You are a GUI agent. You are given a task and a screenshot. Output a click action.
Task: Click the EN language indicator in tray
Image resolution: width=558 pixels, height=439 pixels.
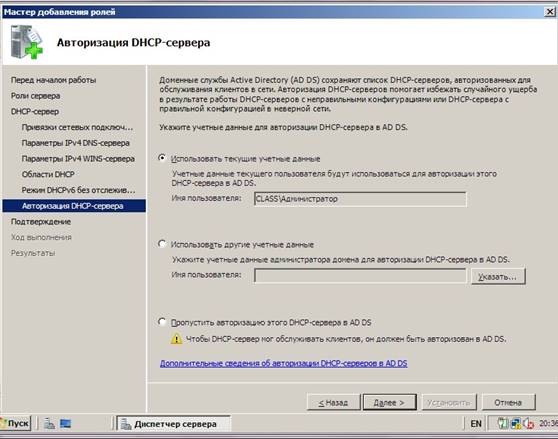coord(476,423)
